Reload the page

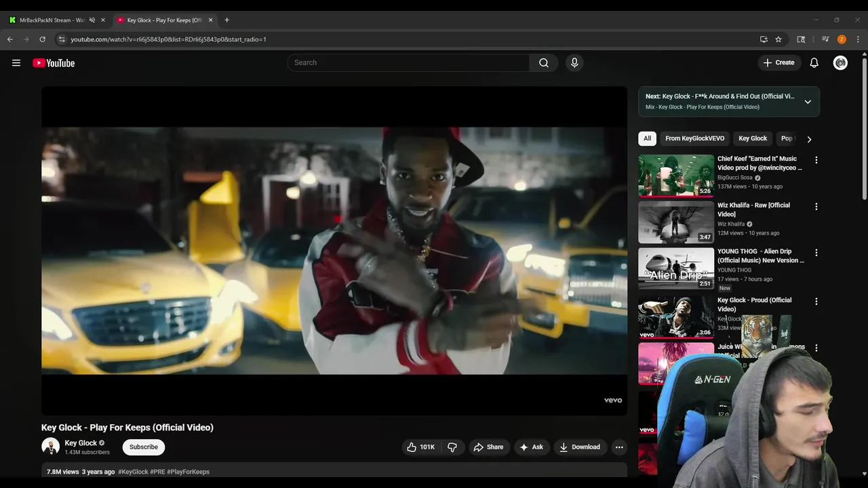(x=42, y=39)
